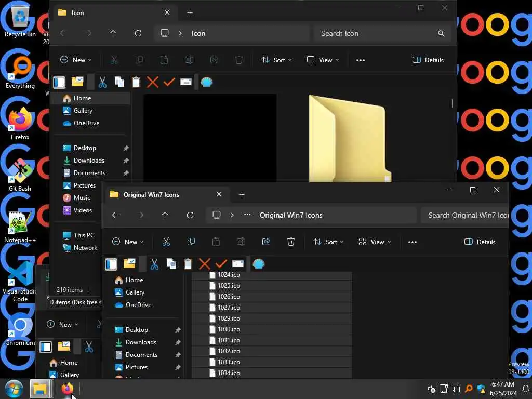Click Search Original Win7 Icons field

(x=465, y=215)
